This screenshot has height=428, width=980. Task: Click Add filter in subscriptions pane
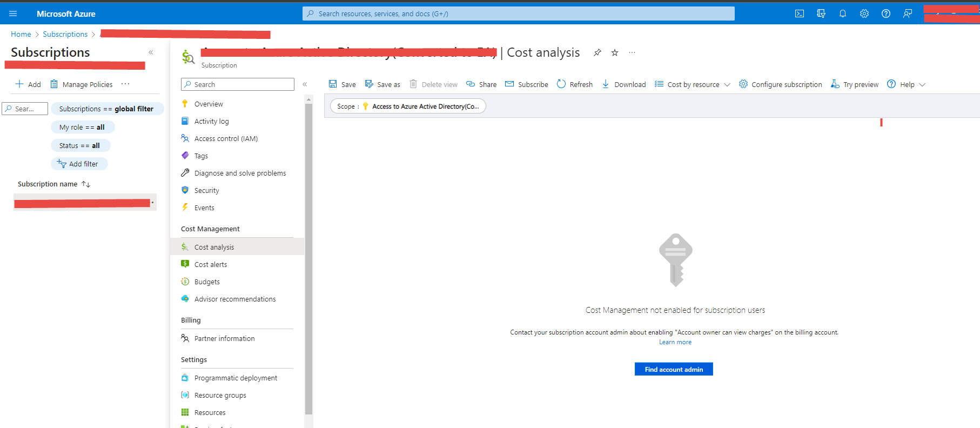tap(79, 164)
